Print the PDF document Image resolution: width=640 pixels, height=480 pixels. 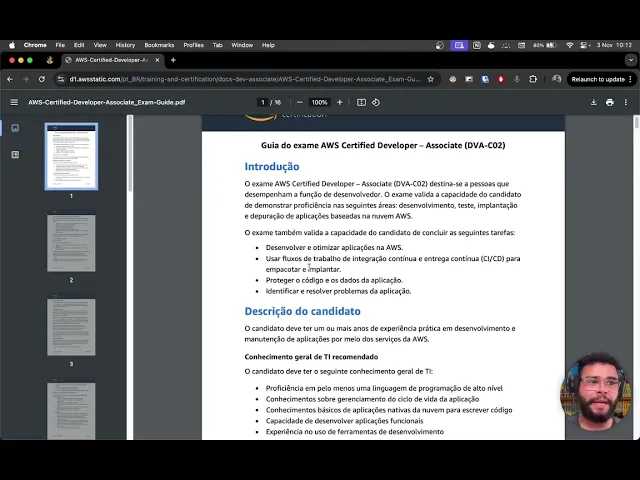(x=610, y=102)
